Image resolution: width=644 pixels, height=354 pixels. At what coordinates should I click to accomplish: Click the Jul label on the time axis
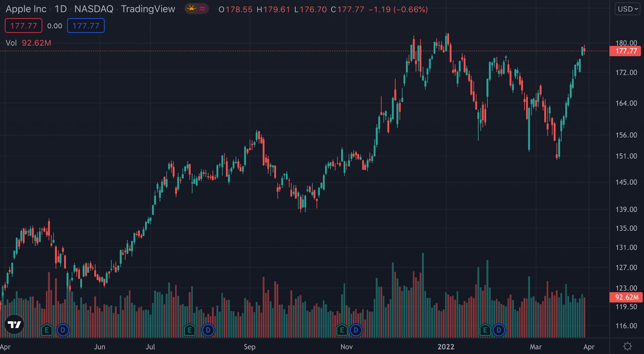[150, 347]
